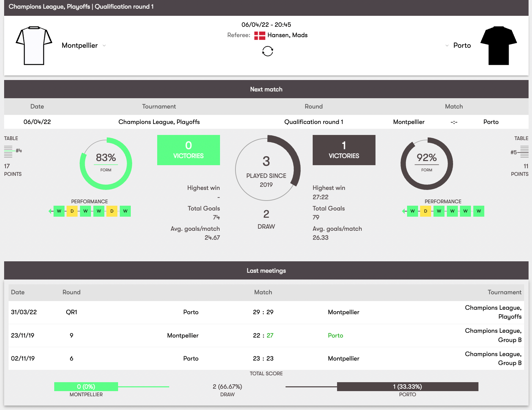Click Porto's last W performance badge
The width and height of the screenshot is (532, 410).
click(x=479, y=211)
